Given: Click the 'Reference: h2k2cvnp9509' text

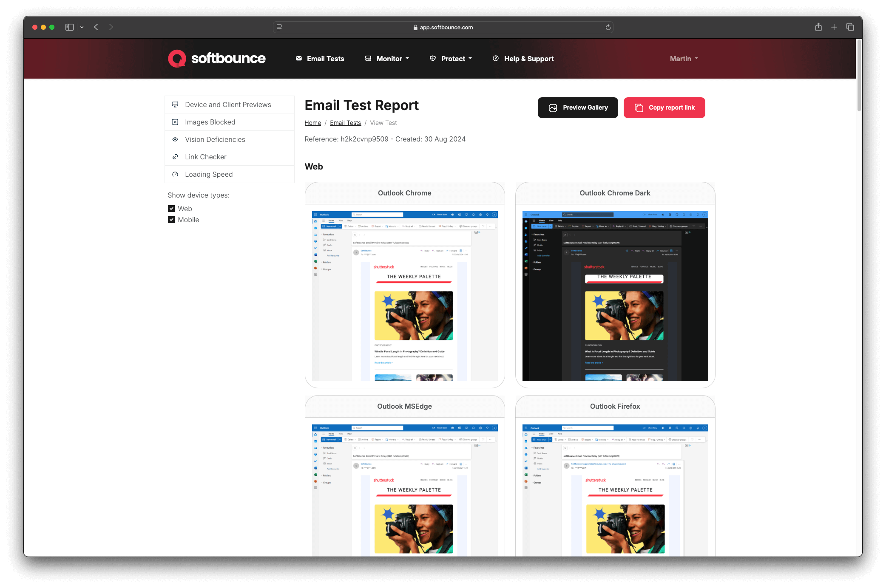Looking at the screenshot, I should 346,139.
